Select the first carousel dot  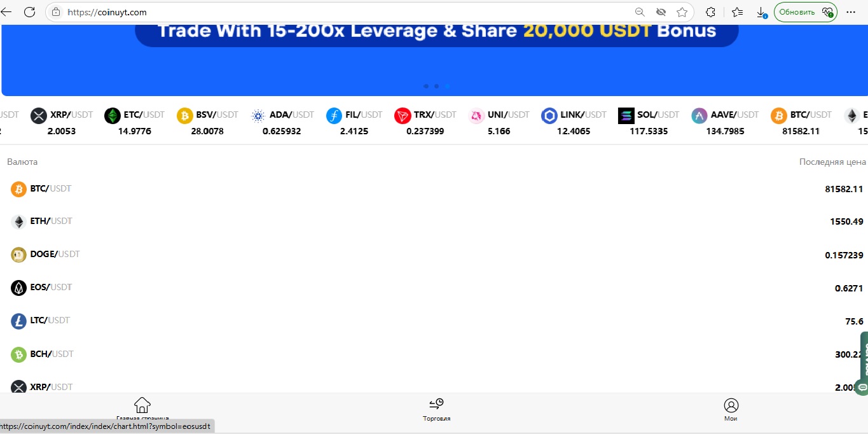click(x=426, y=86)
